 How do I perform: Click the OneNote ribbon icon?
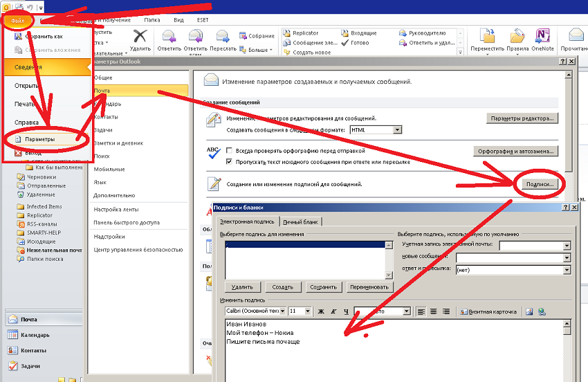point(542,37)
